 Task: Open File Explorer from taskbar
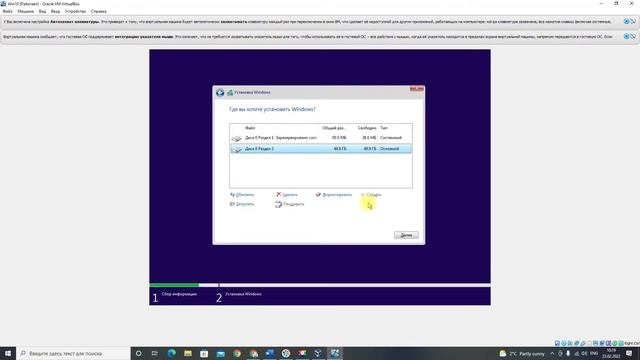[x=188, y=353]
